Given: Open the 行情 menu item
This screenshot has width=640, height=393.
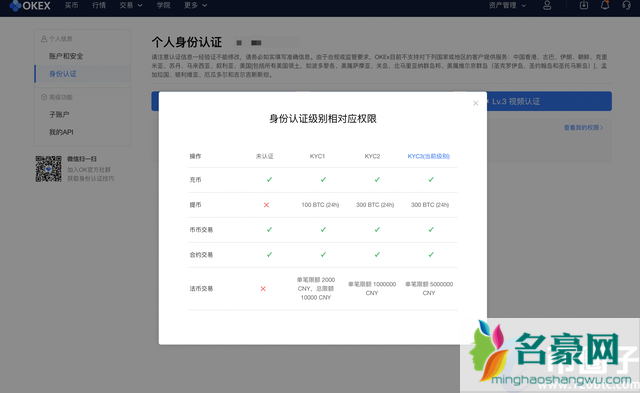Looking at the screenshot, I should 99,5.
